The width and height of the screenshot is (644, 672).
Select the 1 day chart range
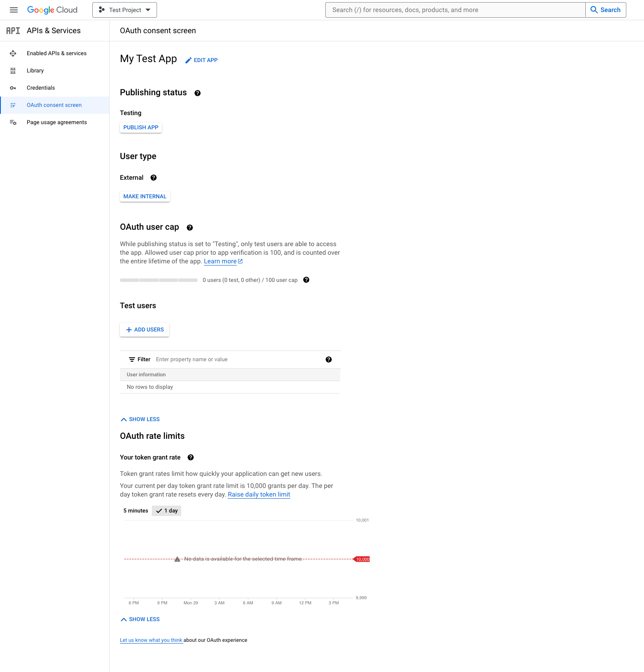(166, 511)
